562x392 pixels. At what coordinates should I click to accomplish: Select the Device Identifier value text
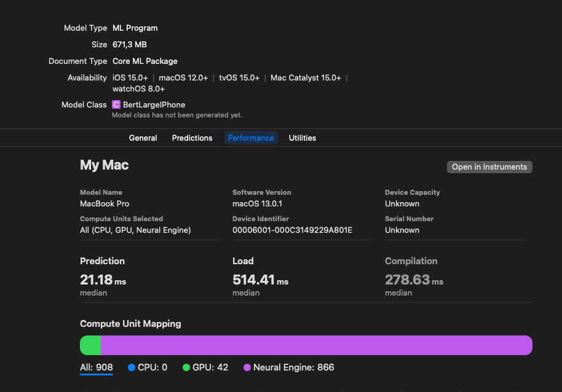coord(291,230)
